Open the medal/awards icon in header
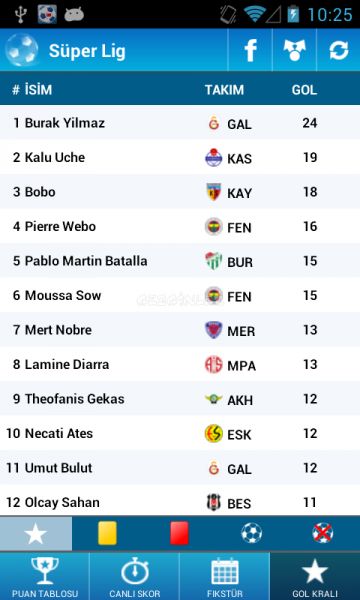This screenshot has height=600, width=360. tap(294, 50)
